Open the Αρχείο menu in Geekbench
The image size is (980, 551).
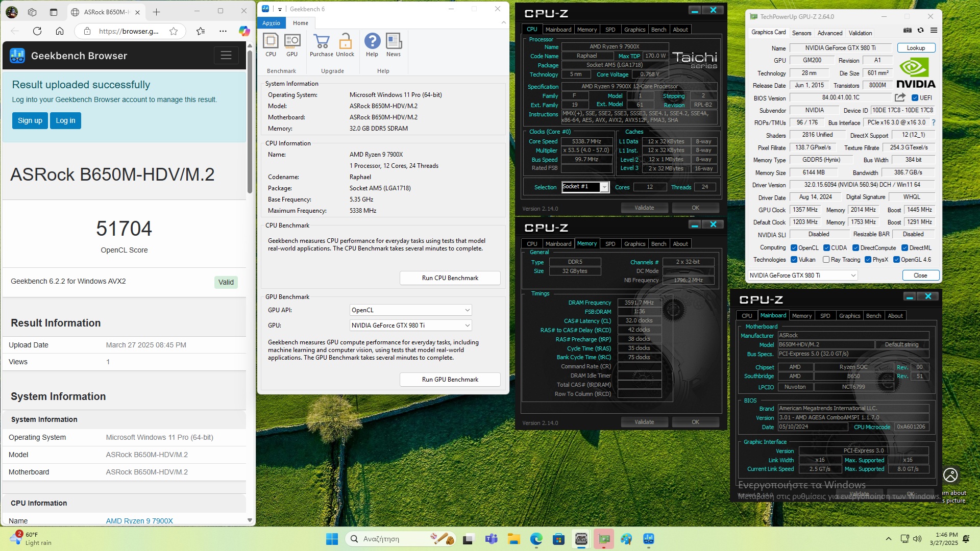point(271,23)
